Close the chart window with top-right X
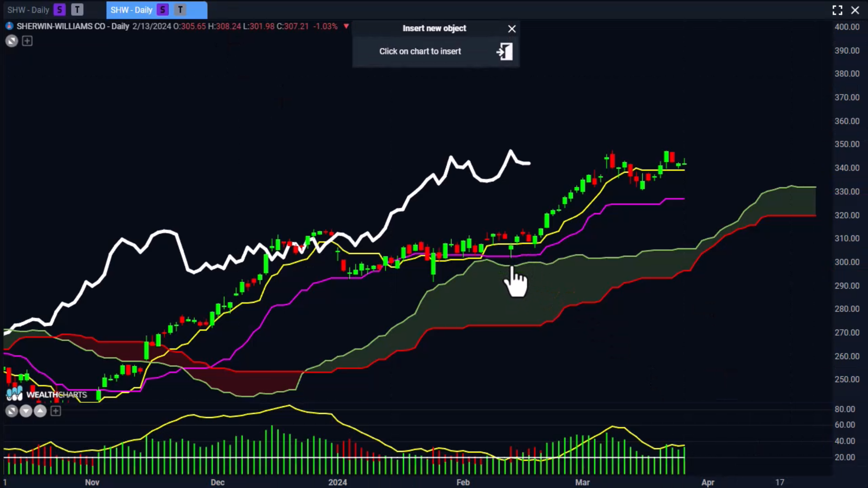 855,10
